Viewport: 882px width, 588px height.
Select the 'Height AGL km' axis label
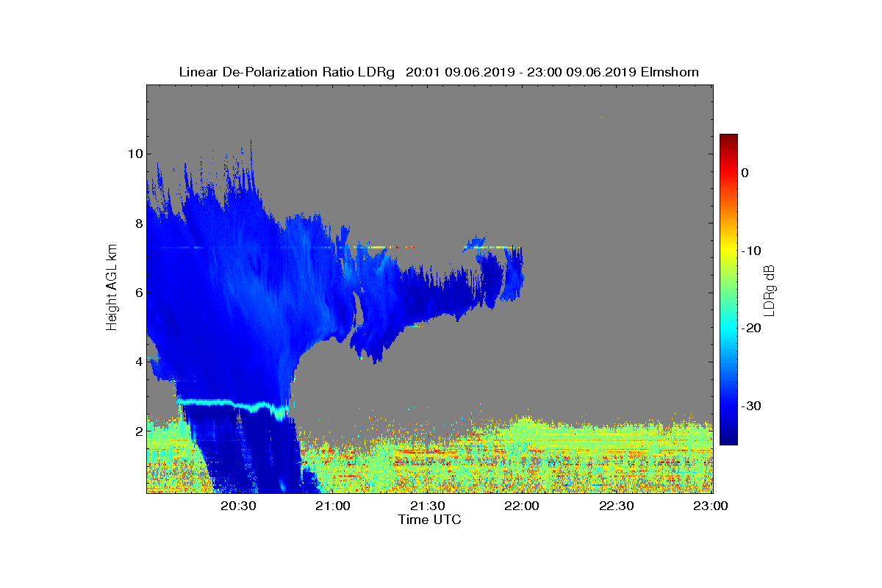(112, 289)
